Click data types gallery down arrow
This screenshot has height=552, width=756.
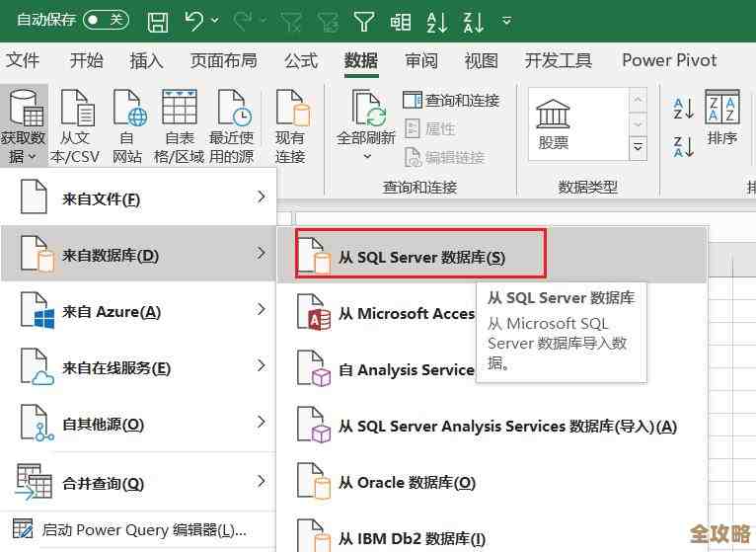[638, 124]
